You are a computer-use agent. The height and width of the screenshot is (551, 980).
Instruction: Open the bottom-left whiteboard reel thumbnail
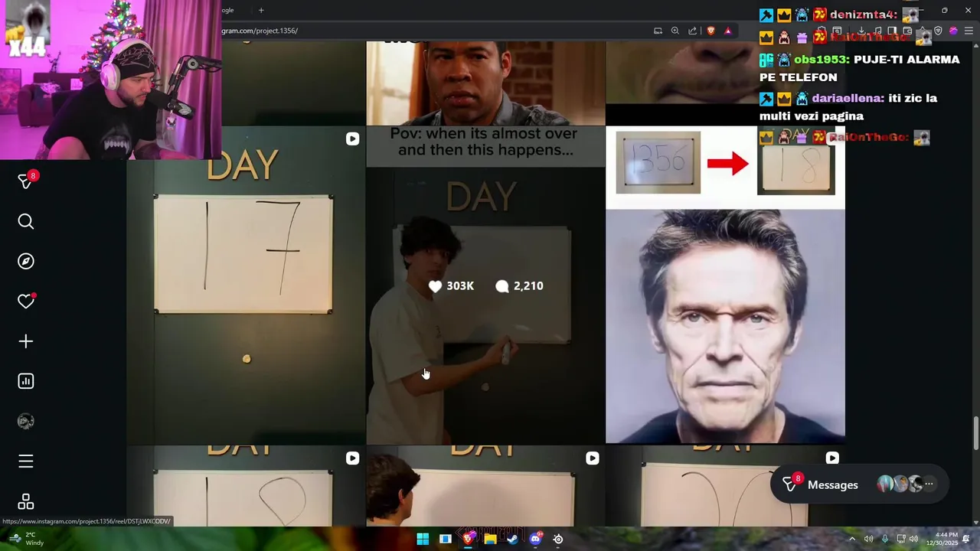point(246,486)
